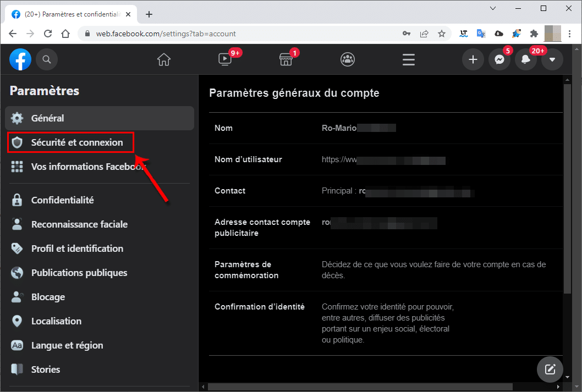Open Reconnaissance faciale settings
The width and height of the screenshot is (582, 392).
100,224
